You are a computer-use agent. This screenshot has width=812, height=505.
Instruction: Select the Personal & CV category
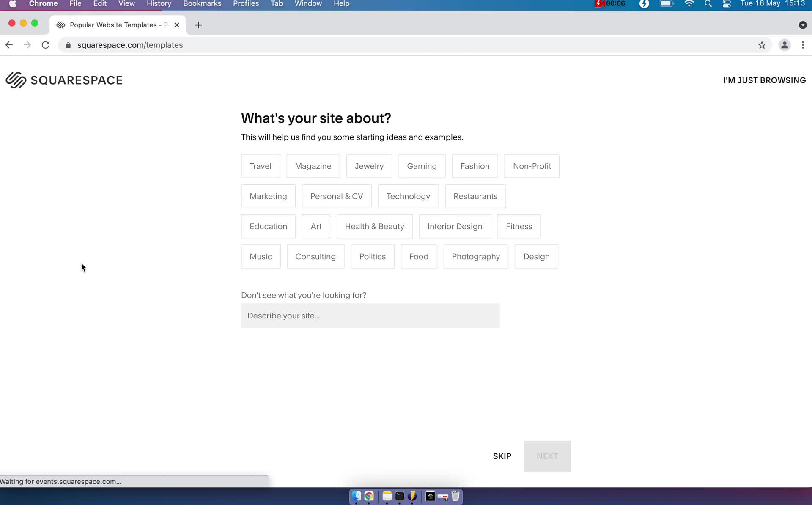click(x=337, y=196)
